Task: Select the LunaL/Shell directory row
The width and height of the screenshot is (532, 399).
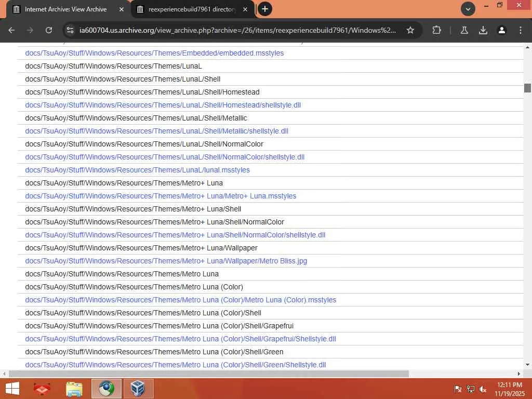Action: tap(270, 79)
